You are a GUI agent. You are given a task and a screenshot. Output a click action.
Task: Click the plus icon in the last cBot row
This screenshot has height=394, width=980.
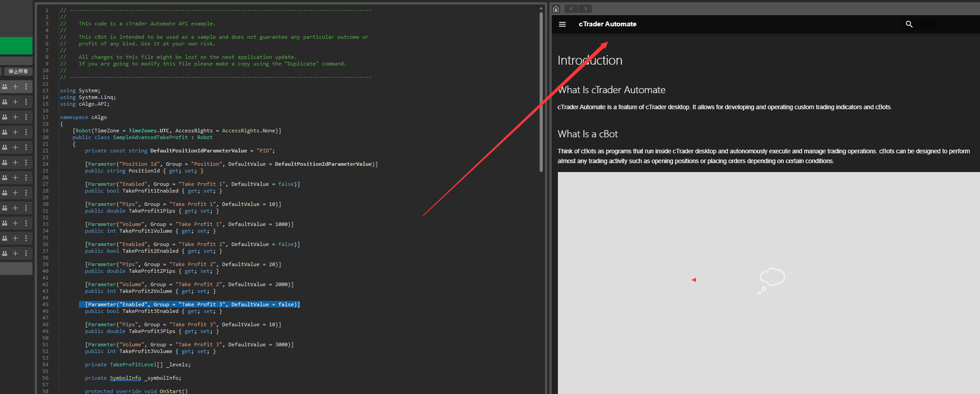15,254
